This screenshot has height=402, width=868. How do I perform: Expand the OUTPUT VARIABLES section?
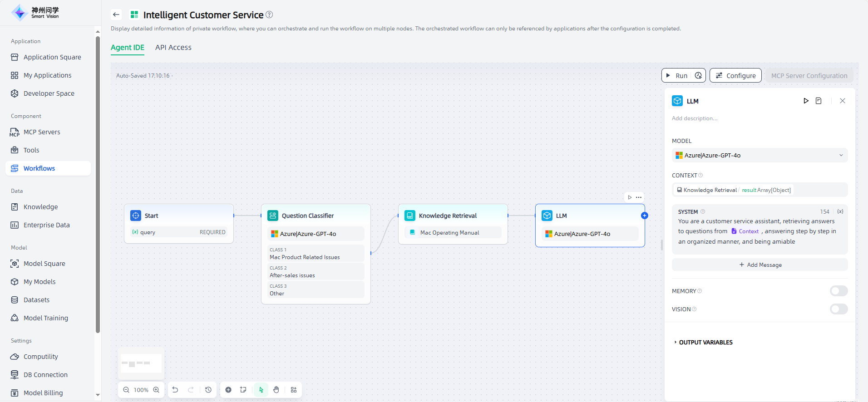(705, 343)
